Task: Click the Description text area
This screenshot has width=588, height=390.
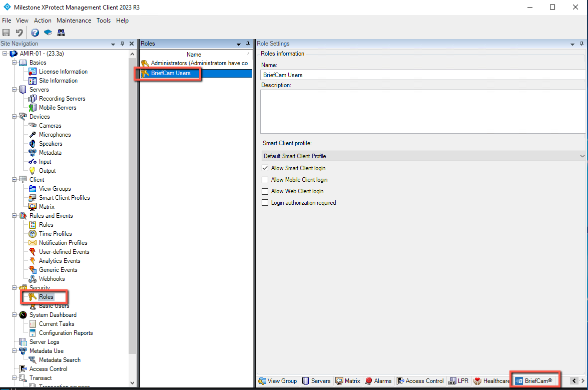Action: (423, 111)
